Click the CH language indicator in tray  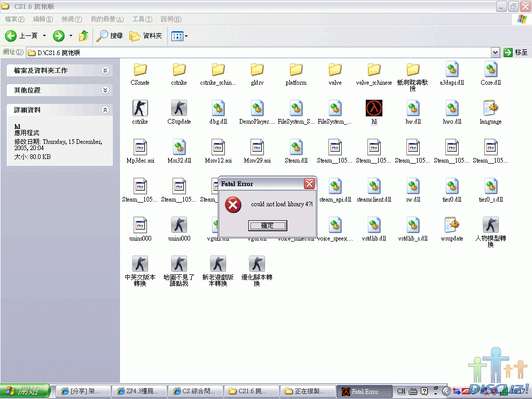point(401,391)
